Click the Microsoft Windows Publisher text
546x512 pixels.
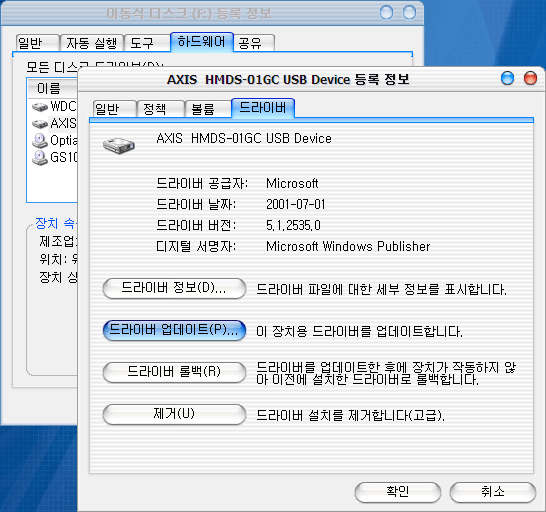click(x=348, y=247)
